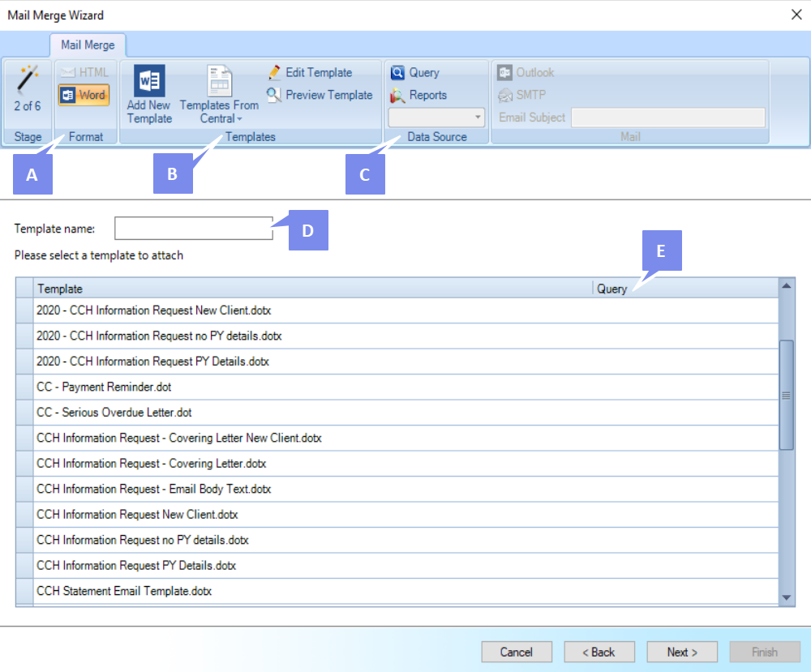Click the Reports data source icon
This screenshot has width=811, height=672.
coord(397,95)
